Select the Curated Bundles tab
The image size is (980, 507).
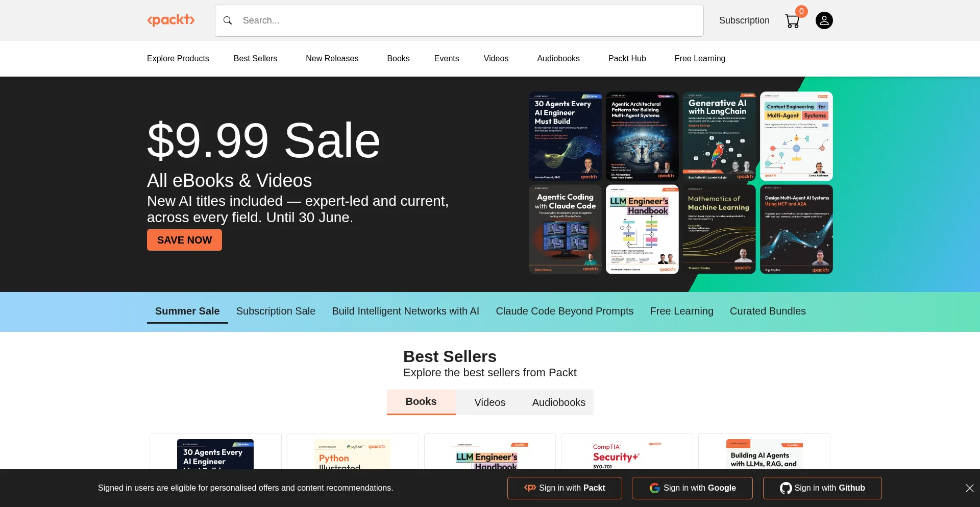(768, 311)
